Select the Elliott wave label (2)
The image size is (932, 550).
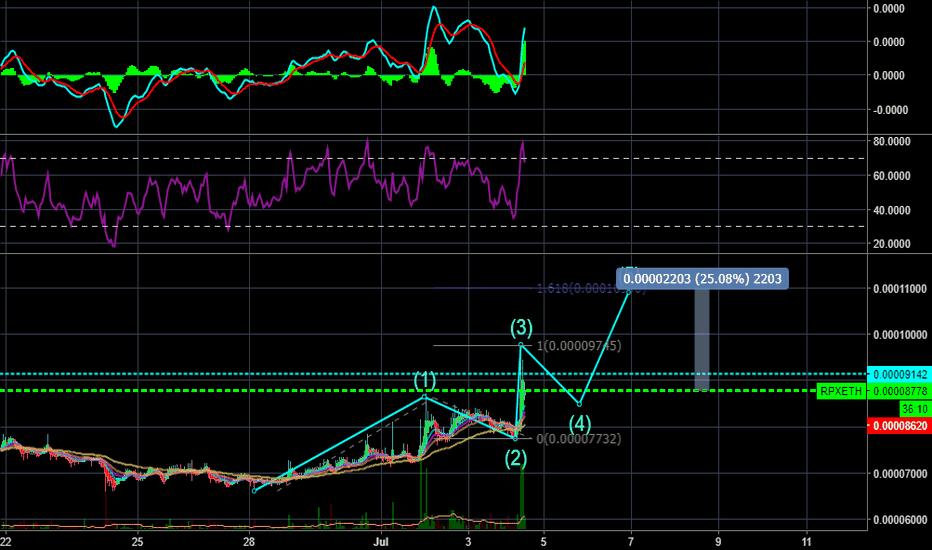(515, 458)
